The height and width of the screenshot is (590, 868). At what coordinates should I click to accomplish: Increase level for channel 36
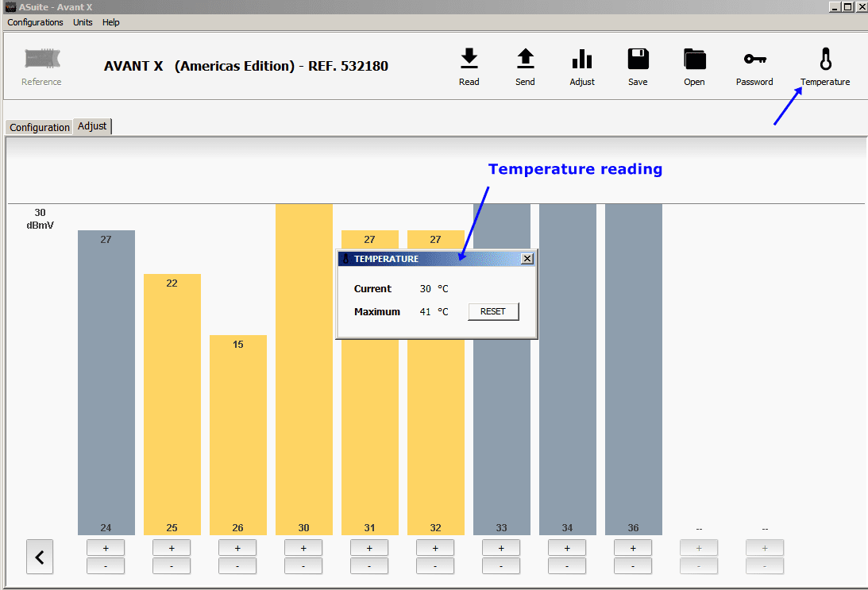(633, 548)
